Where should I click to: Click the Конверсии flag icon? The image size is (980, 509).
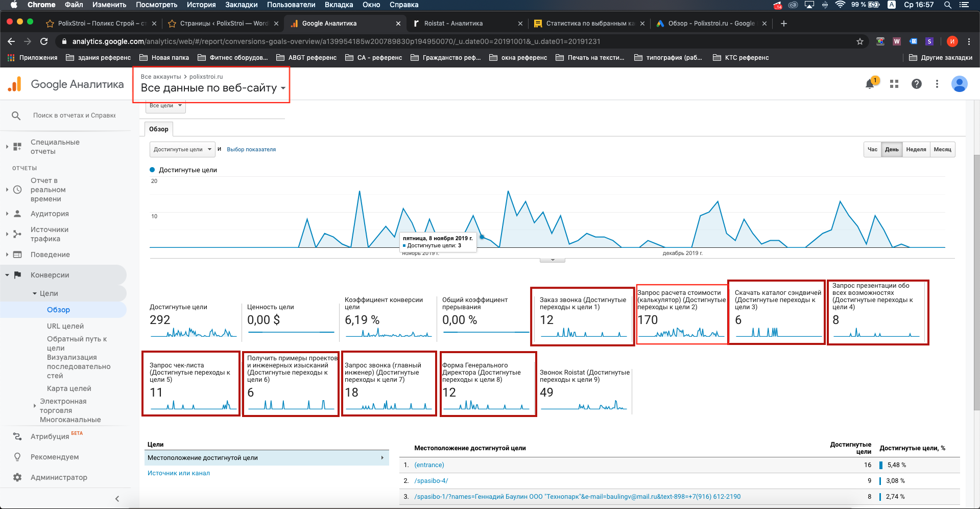(17, 275)
